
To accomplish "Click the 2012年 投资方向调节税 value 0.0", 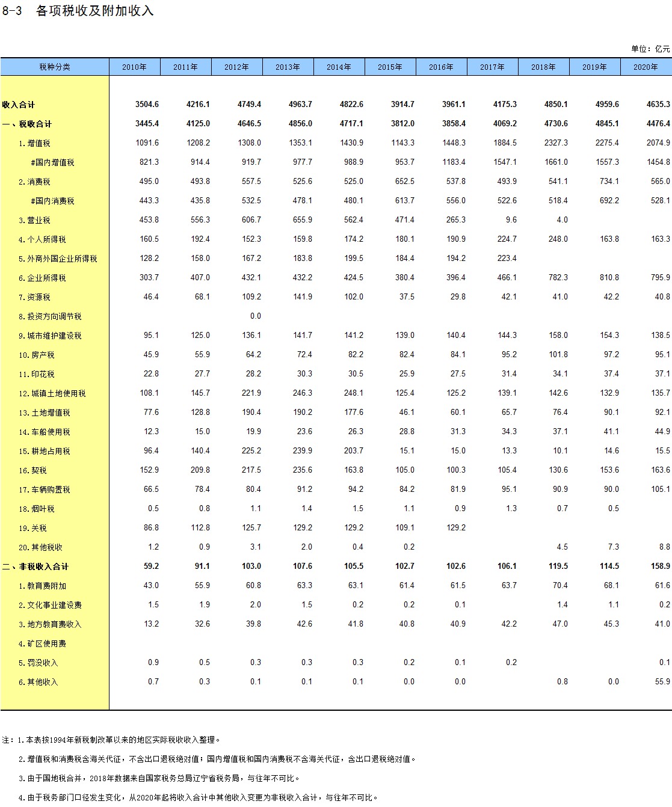I will coord(255,316).
